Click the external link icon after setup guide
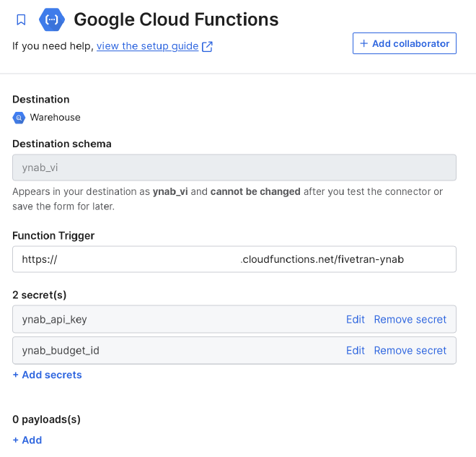 [207, 47]
